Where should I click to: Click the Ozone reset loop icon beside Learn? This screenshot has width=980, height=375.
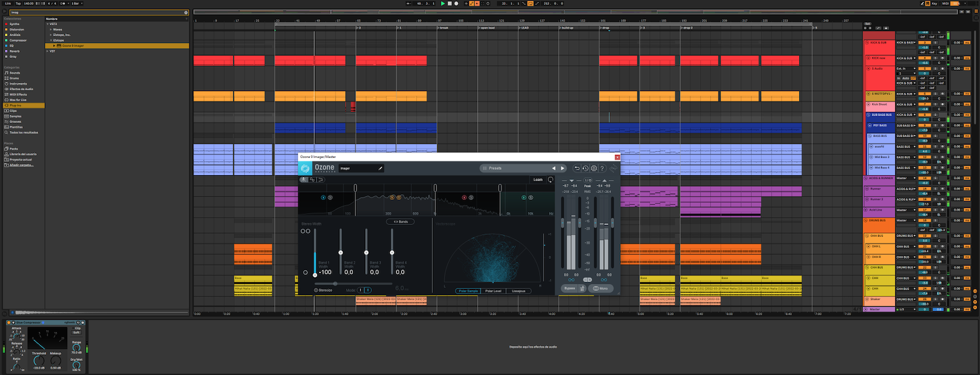[x=550, y=180]
